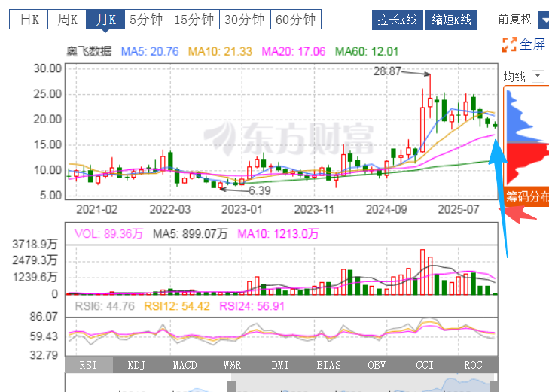Select the OBV indicator tab
The height and width of the screenshot is (392, 549).
(x=377, y=365)
